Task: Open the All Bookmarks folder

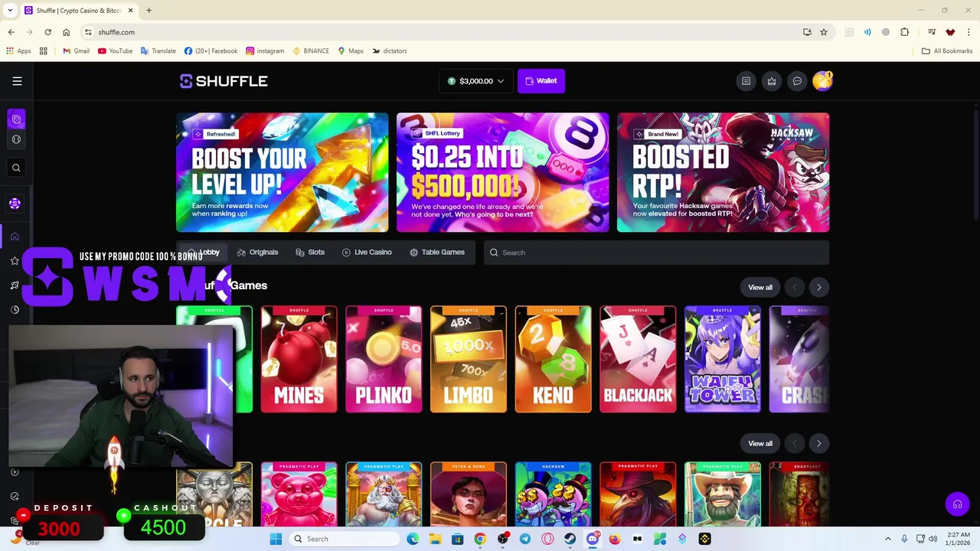Action: (x=947, y=51)
